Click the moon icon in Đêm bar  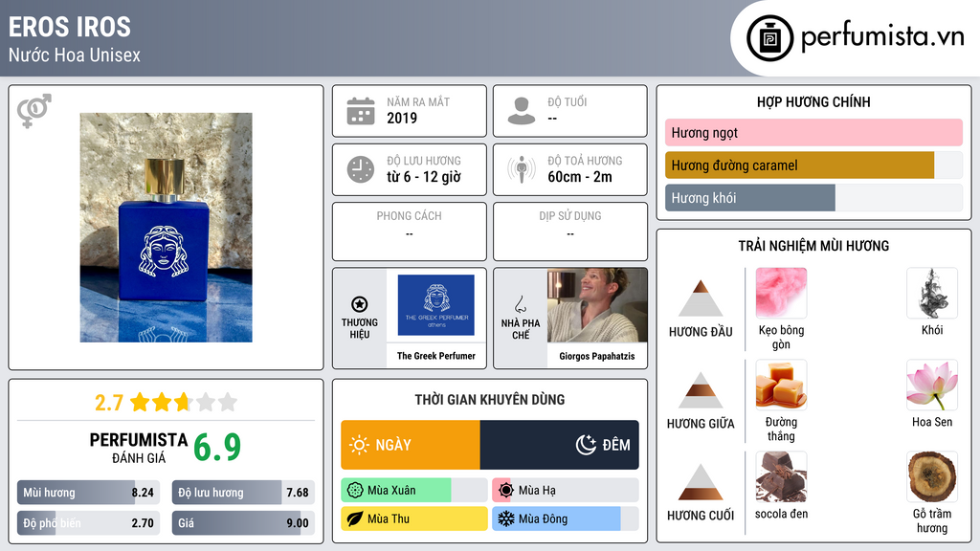point(586,445)
